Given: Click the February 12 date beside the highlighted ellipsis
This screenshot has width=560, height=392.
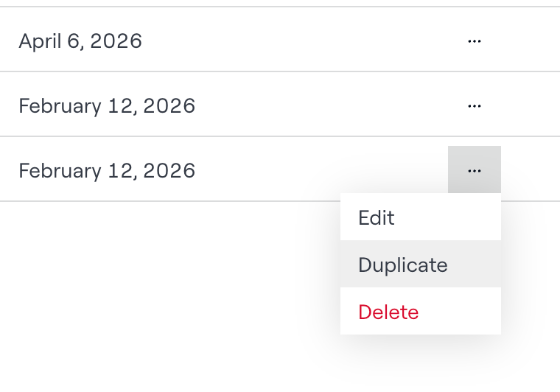Looking at the screenshot, I should pos(107,171).
